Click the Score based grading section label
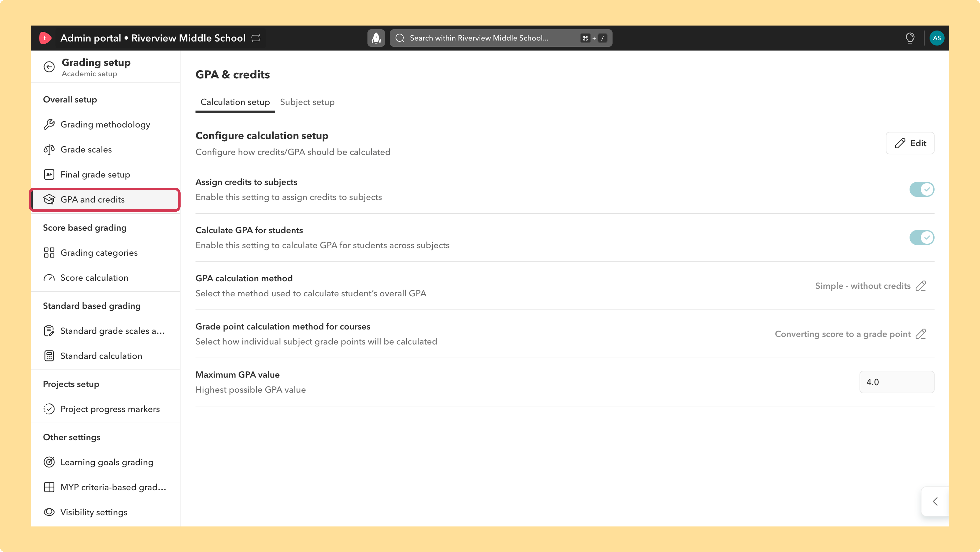 tap(85, 228)
